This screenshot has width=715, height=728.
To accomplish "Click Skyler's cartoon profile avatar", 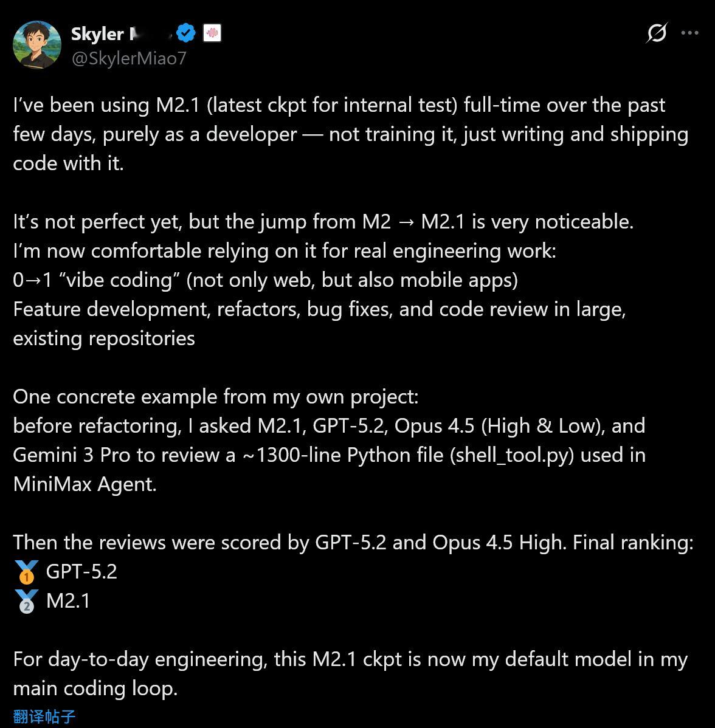I will pos(37,45).
